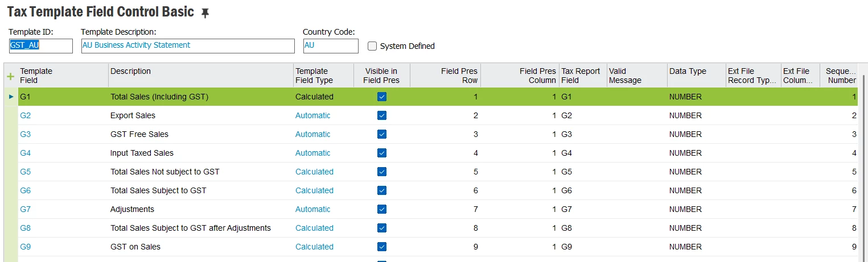Screen dimensions: 868x262
Task: Sort by the Description column header
Action: tap(130, 71)
